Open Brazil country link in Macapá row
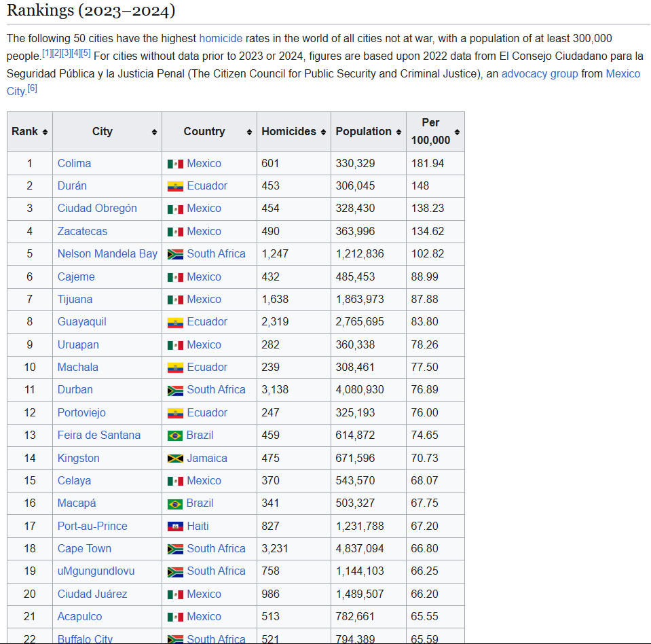Screen dimensions: 651x644 pos(200,503)
